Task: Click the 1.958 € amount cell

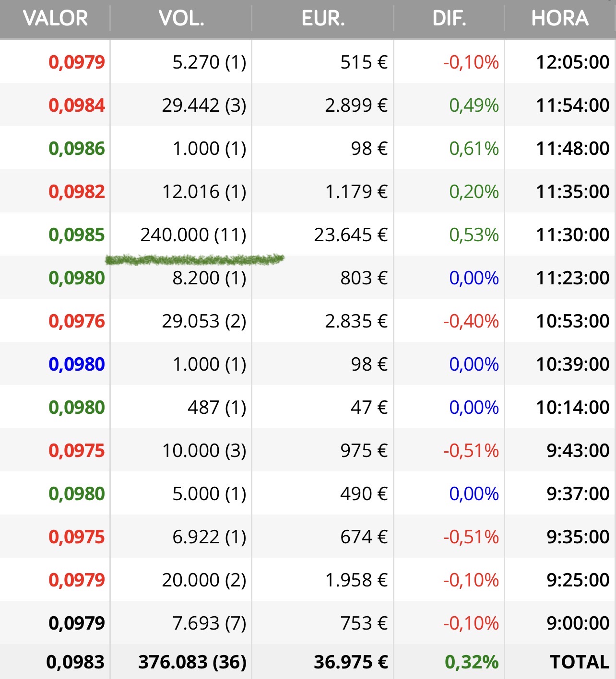Action: point(356,580)
